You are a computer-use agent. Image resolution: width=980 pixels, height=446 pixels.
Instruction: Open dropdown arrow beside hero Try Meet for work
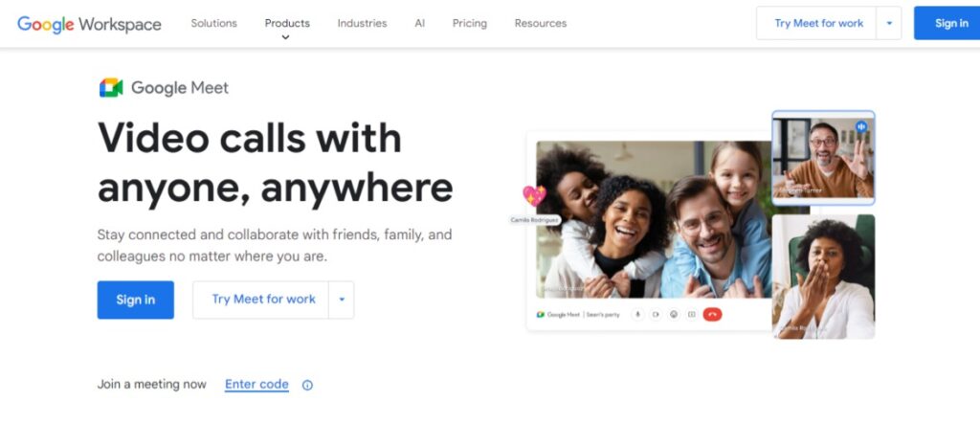(x=342, y=300)
